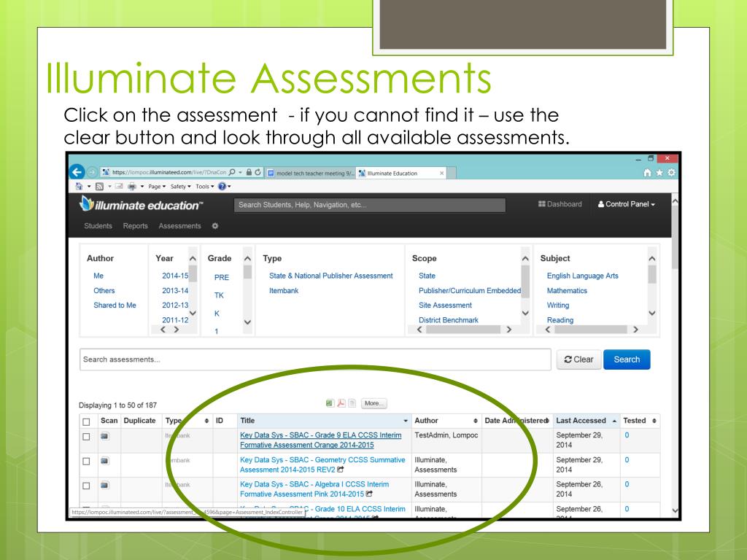Click the Grade filter vertical scrollbar thumb

tap(247, 272)
